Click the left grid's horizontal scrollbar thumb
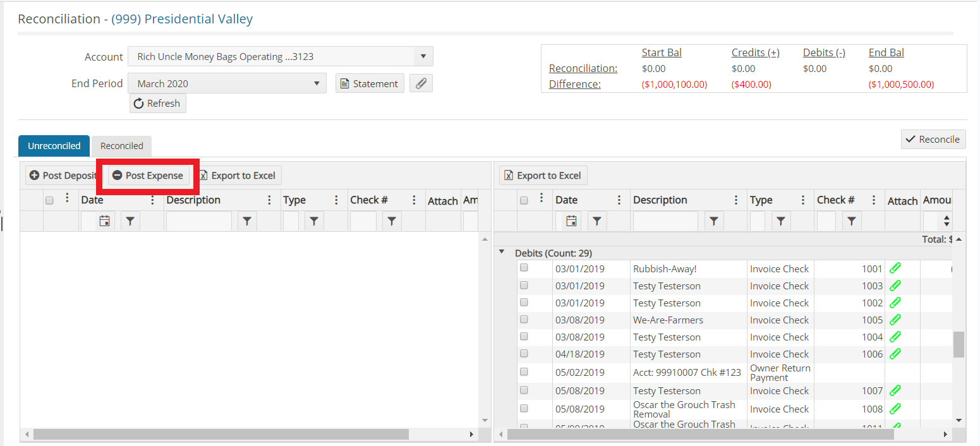The width and height of the screenshot is (980, 446). [221, 435]
